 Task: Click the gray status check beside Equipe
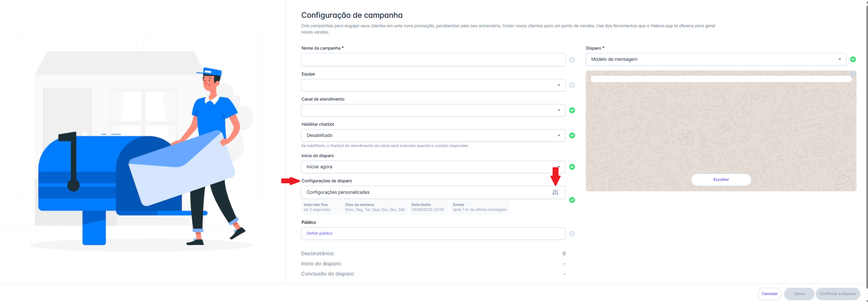[x=572, y=85]
